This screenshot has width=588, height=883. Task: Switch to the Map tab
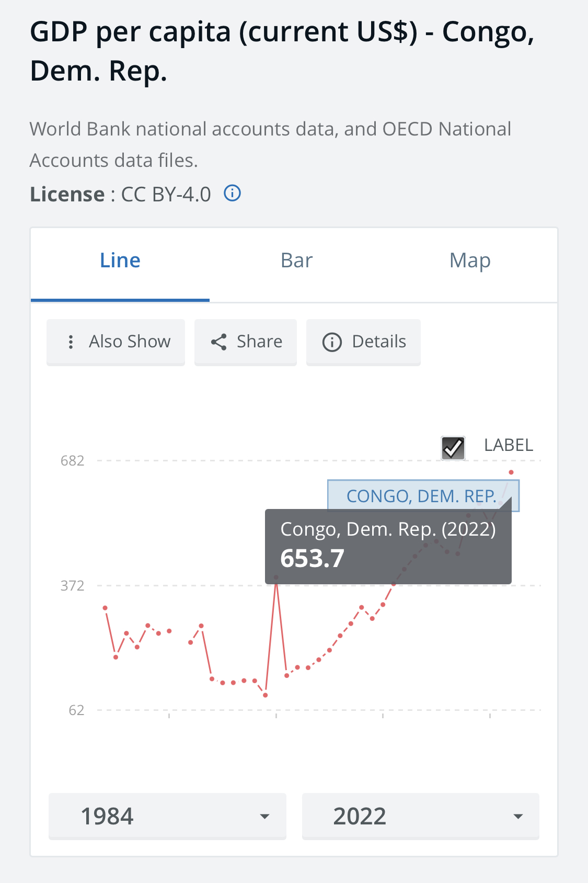pyautogui.click(x=470, y=261)
